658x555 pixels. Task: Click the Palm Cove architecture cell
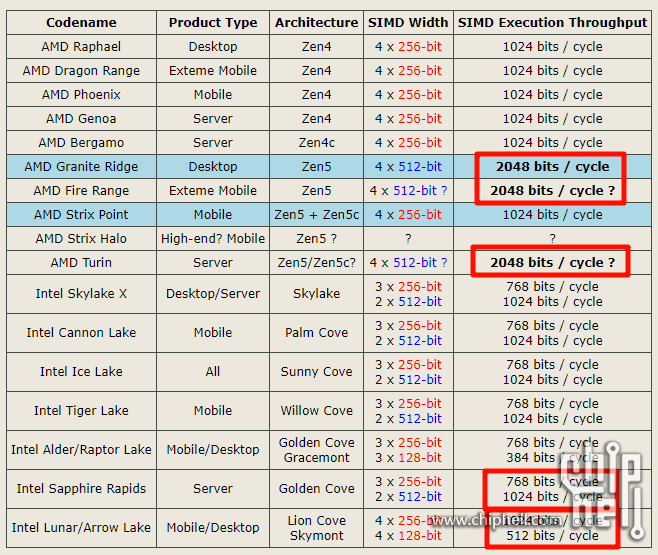316,333
